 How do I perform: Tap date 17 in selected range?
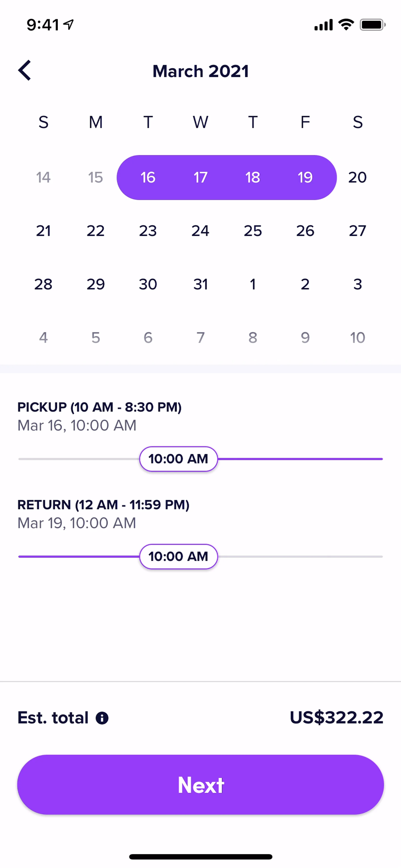point(200,178)
